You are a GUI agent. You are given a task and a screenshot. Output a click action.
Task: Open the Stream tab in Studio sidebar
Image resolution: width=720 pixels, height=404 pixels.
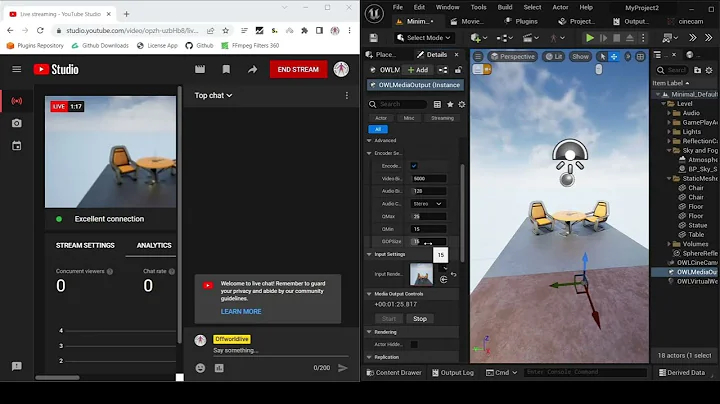tap(17, 101)
